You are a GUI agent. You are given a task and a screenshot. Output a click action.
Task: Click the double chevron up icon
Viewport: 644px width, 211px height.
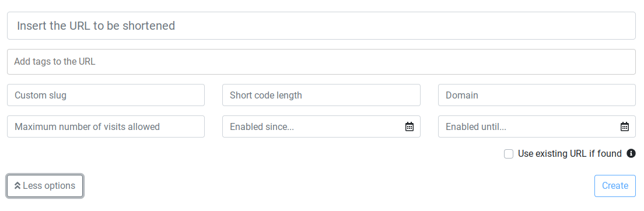17,186
